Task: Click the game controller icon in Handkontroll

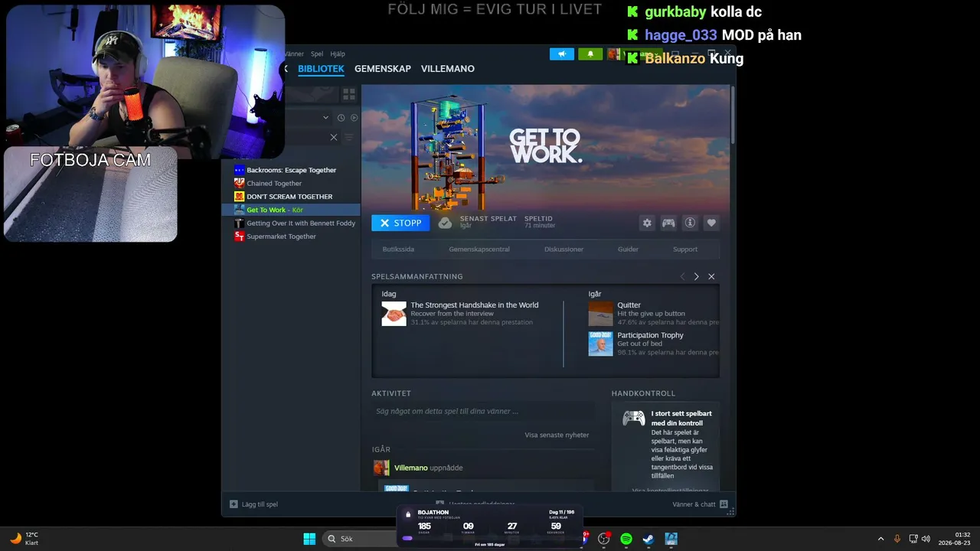Action: (633, 418)
